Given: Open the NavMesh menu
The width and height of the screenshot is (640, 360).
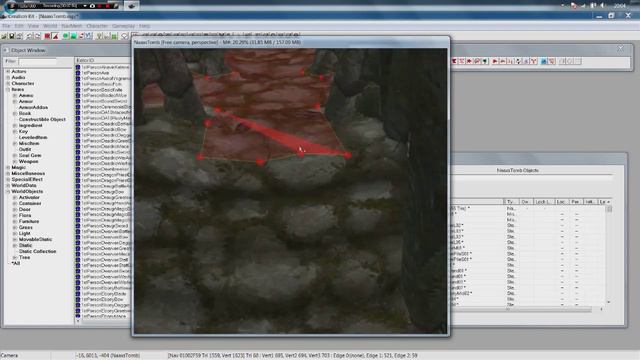Looking at the screenshot, I should [71, 26].
